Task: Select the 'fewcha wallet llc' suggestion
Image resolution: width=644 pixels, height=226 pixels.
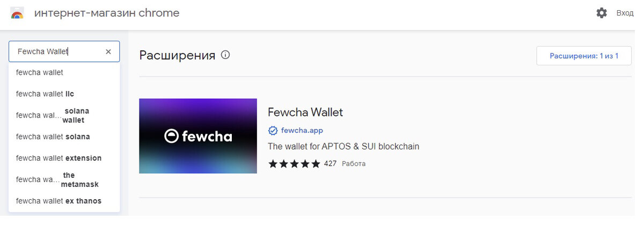Action: [x=45, y=94]
